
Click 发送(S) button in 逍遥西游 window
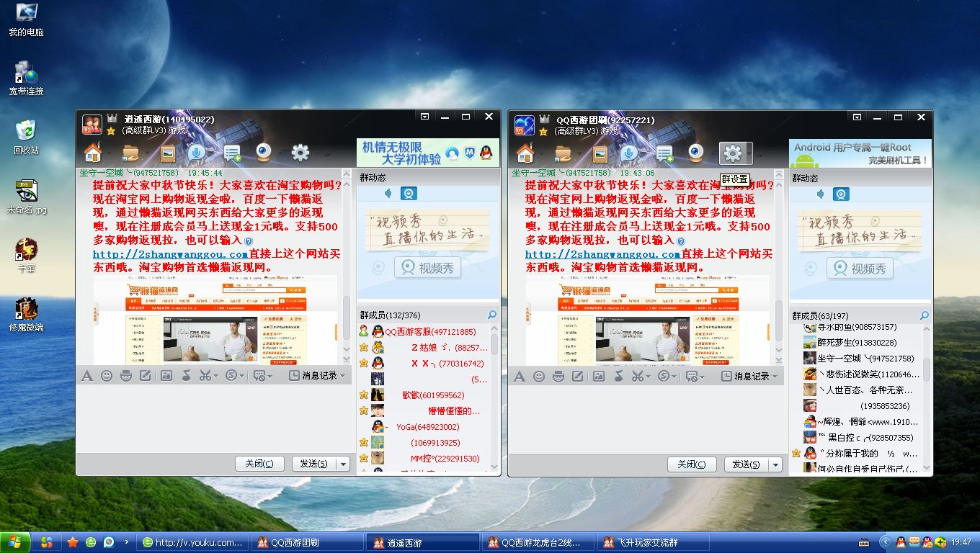tap(314, 464)
